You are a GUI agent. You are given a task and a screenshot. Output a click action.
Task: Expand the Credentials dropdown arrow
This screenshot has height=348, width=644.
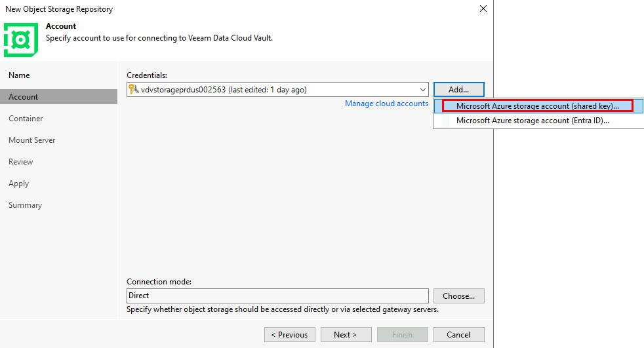click(x=422, y=90)
